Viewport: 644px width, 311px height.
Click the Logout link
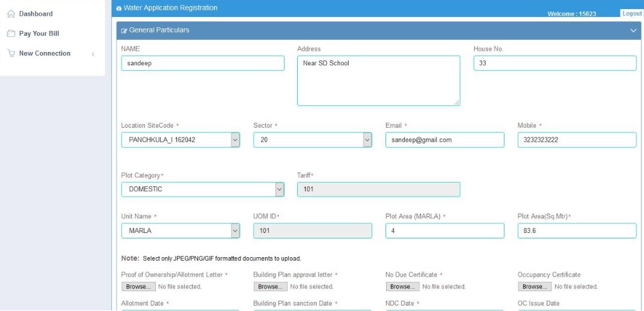pyautogui.click(x=632, y=13)
